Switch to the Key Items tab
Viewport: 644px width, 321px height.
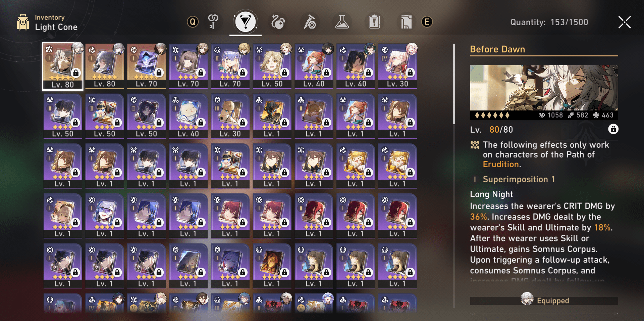coord(213,22)
